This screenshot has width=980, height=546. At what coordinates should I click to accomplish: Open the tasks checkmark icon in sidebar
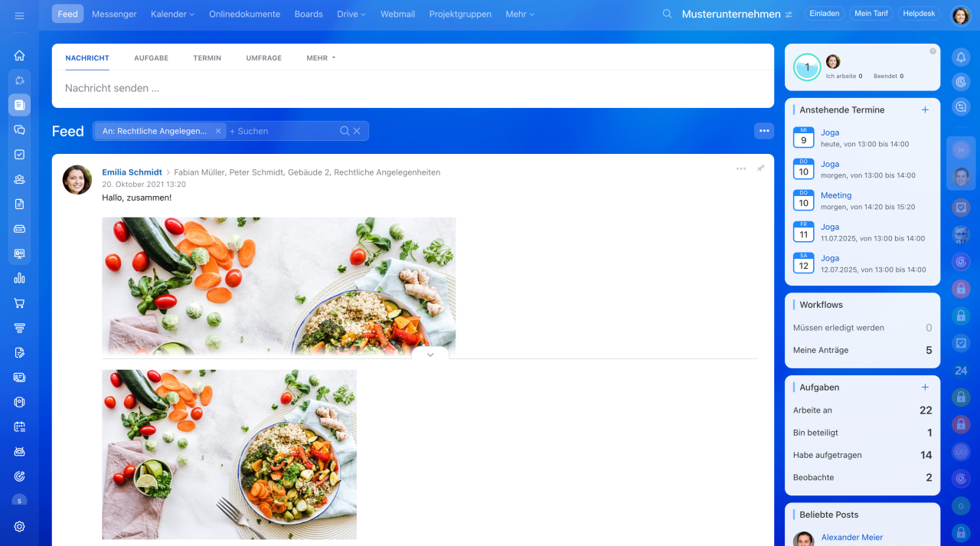tap(19, 155)
